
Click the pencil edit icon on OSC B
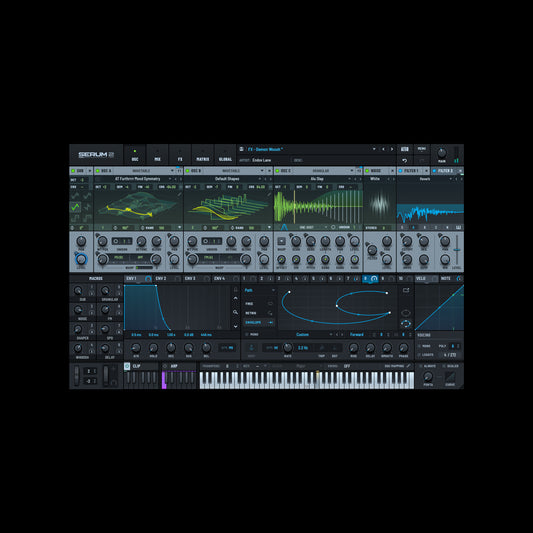[x=269, y=194]
